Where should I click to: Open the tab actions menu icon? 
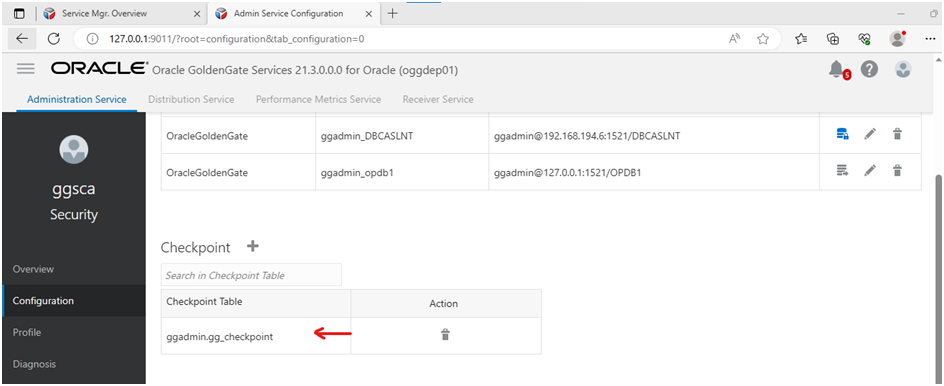pyautogui.click(x=19, y=13)
